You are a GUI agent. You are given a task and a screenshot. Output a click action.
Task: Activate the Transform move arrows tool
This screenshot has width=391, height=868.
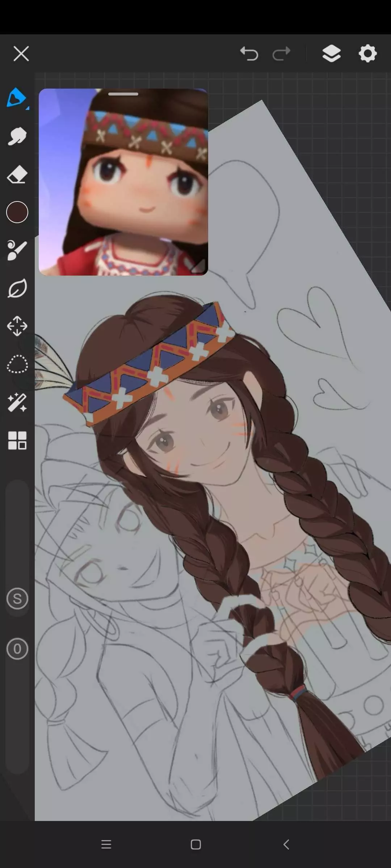(x=17, y=326)
